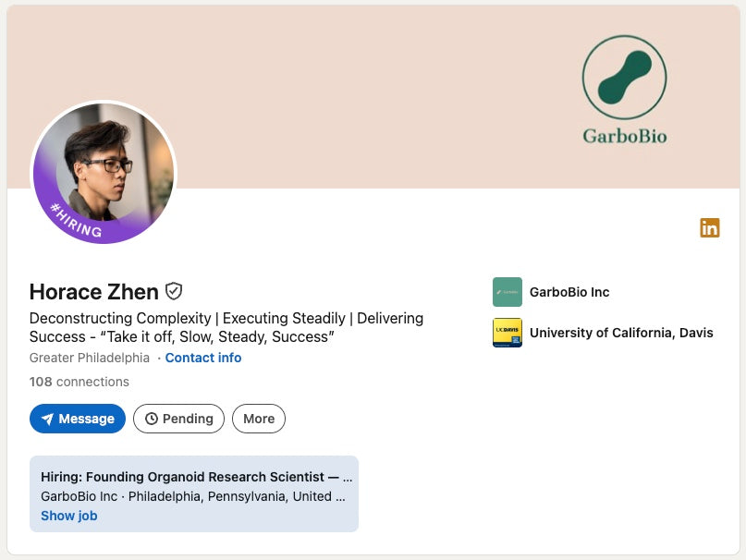Expand the truncated Hiring job title
The width and height of the screenshot is (746, 560).
[x=197, y=477]
